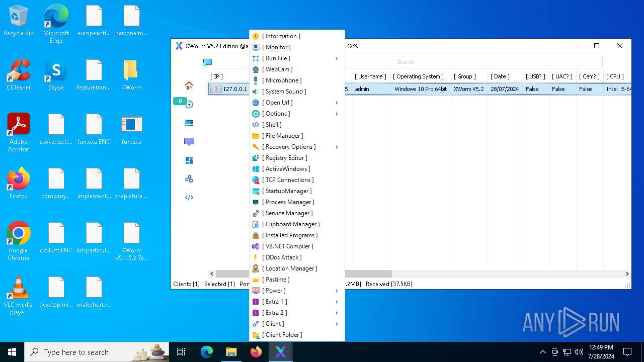This screenshot has height=362, width=644.
Task: Open XWorm sidebar gears settings icon
Action: (x=189, y=179)
